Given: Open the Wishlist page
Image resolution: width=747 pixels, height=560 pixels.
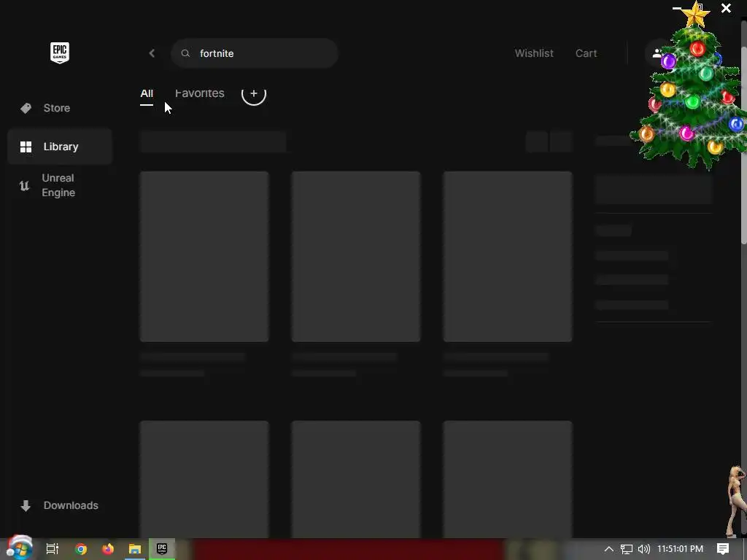Looking at the screenshot, I should [x=534, y=53].
